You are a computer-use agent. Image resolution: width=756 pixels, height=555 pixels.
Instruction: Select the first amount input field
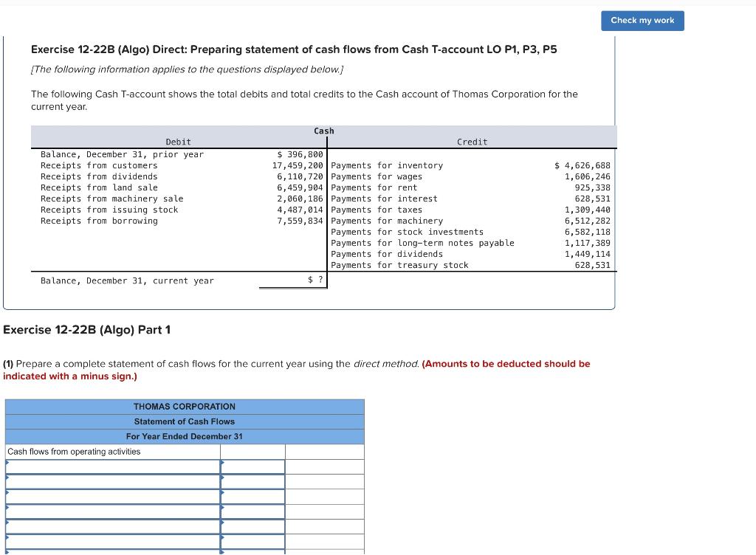click(x=253, y=466)
